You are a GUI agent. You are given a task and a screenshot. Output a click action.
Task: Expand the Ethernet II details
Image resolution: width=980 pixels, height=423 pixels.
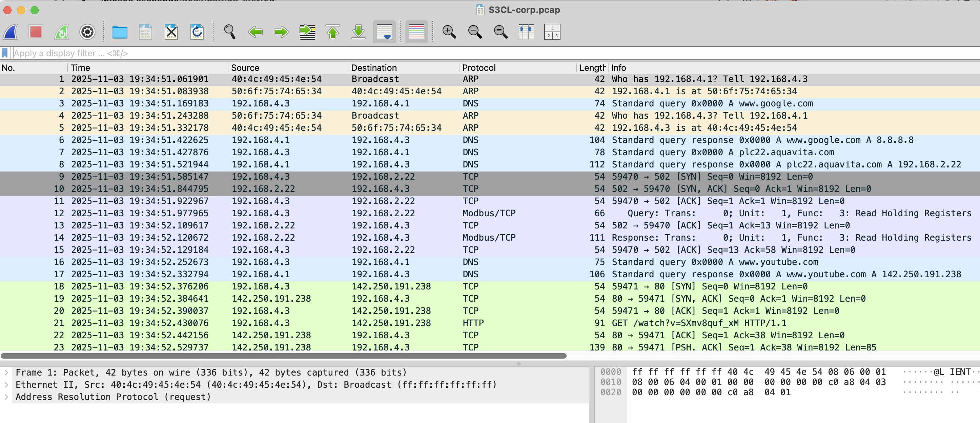coord(6,385)
